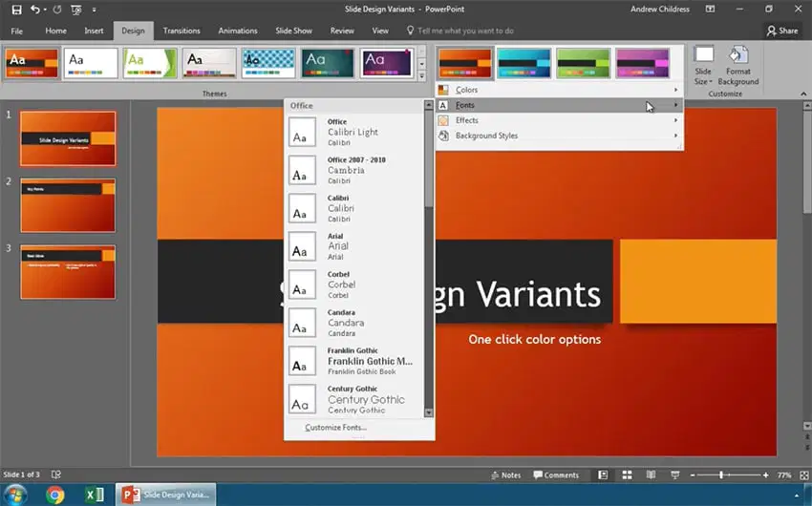Click the Redo/Repeat icon
Screen dimensions: 812x506
pyautogui.click(x=57, y=10)
